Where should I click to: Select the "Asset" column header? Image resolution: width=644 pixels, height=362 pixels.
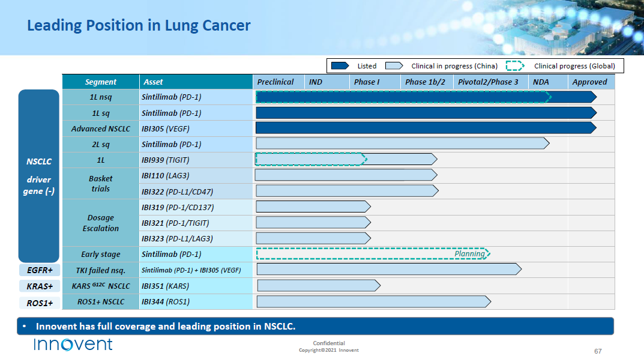(196, 82)
